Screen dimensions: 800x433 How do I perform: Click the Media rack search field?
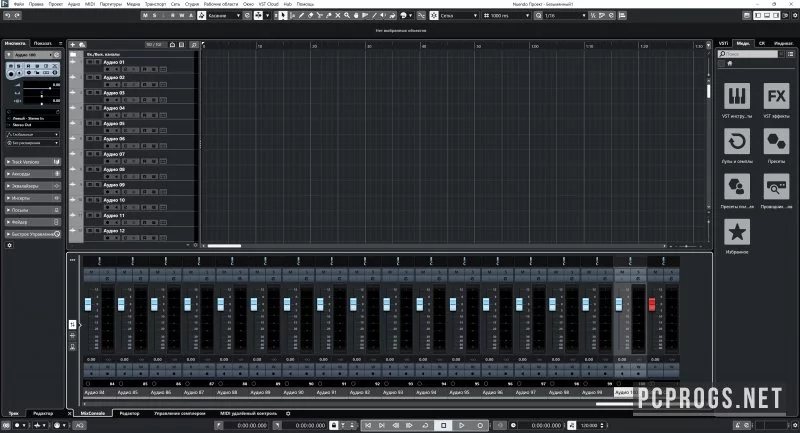(x=748, y=54)
